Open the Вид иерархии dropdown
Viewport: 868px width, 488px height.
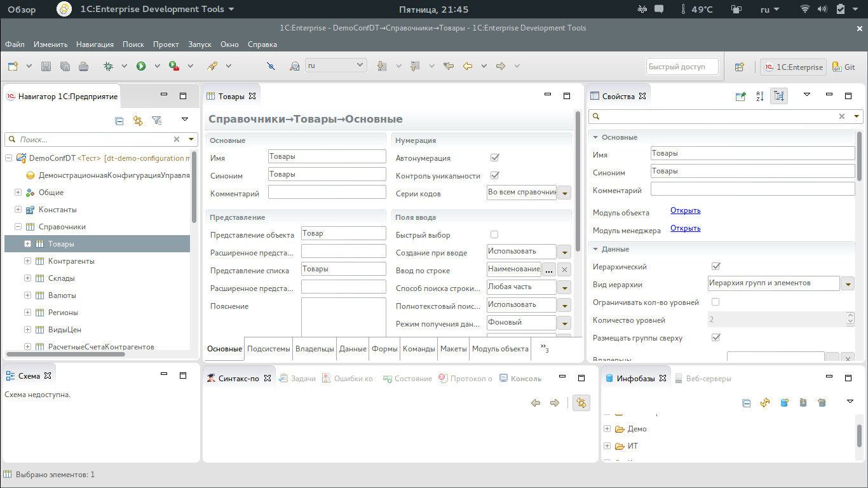(847, 284)
